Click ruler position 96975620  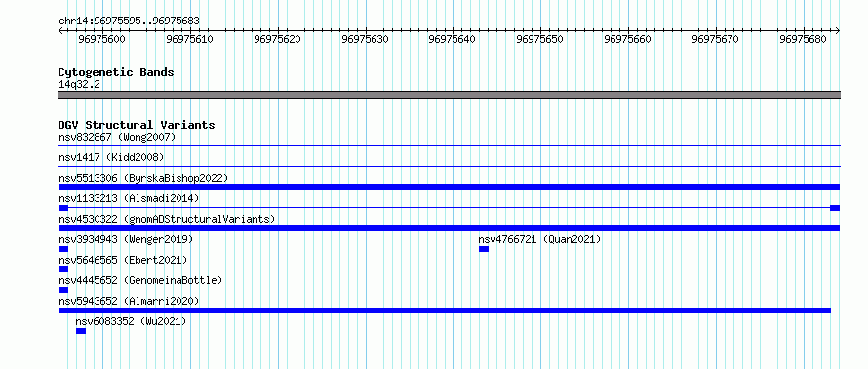pyautogui.click(x=277, y=39)
